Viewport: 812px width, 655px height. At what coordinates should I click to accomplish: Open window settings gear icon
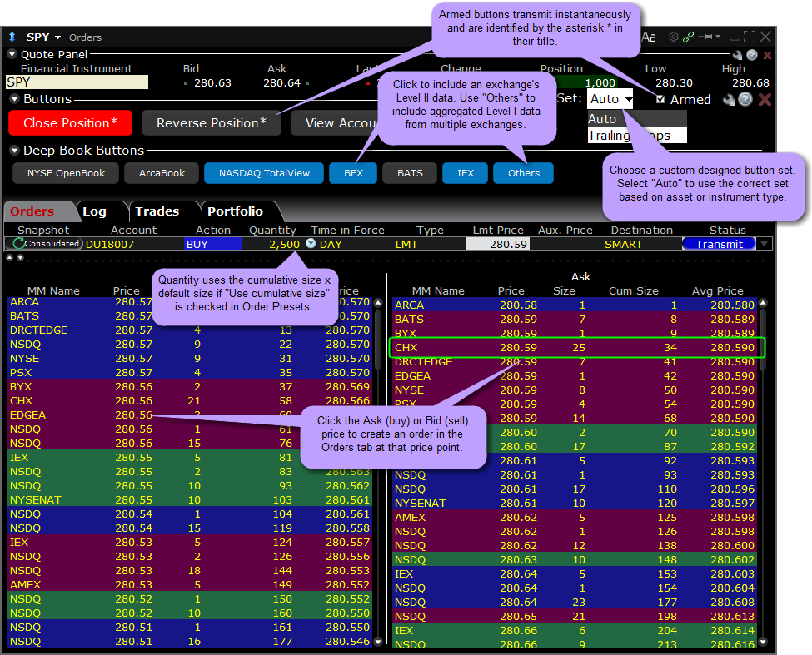[x=673, y=37]
